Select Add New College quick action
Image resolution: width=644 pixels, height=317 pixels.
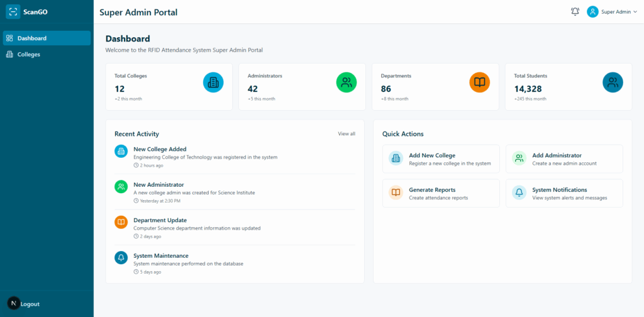(441, 159)
